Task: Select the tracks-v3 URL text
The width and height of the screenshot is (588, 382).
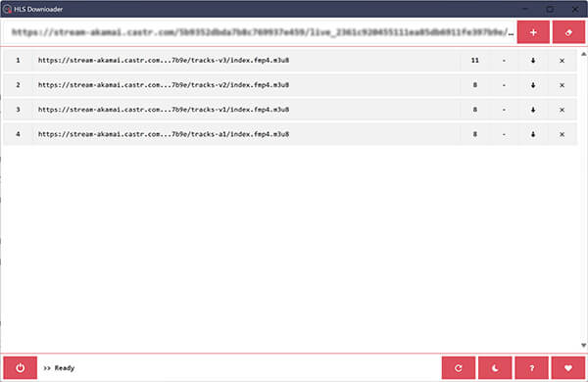Action: (164, 60)
